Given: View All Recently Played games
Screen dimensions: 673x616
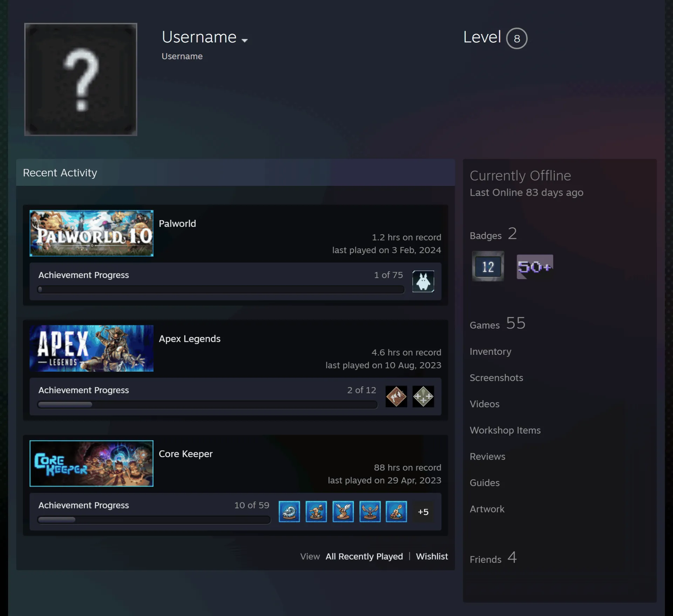Looking at the screenshot, I should [x=364, y=556].
